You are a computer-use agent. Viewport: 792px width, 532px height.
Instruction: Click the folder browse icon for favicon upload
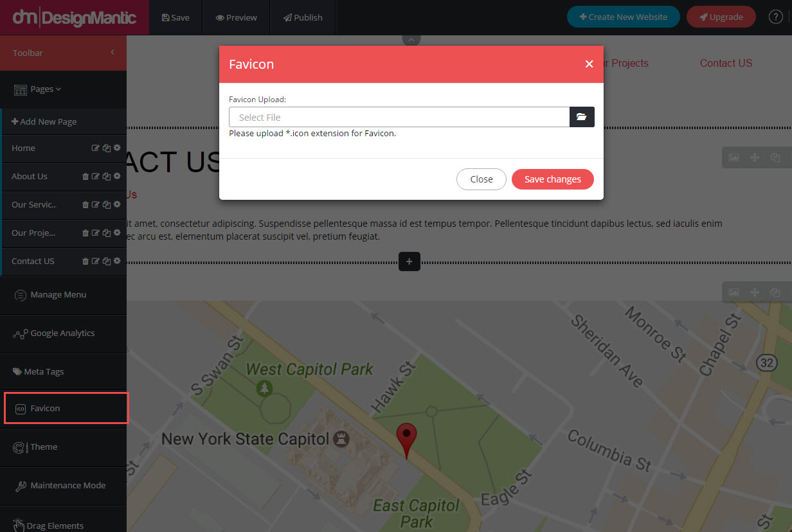pos(582,117)
